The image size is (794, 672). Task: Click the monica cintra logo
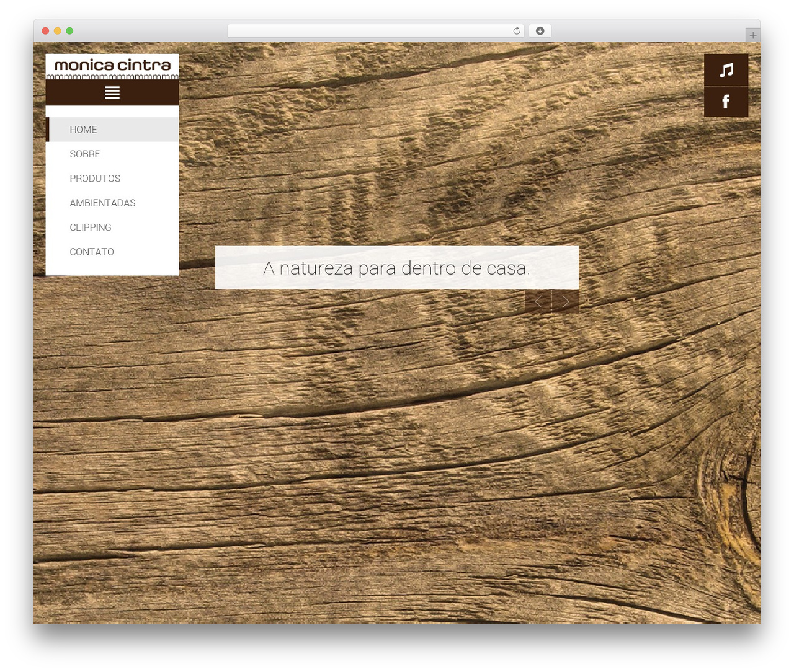tap(112, 67)
